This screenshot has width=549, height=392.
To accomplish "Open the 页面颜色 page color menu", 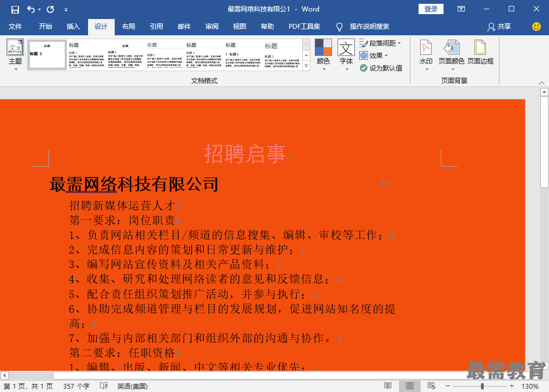I will pyautogui.click(x=451, y=55).
